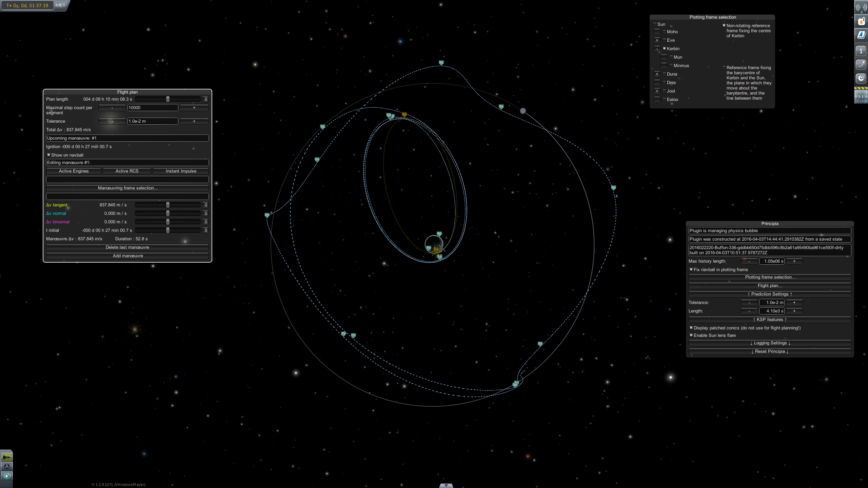
Task: Click Add manœuvre button
Action: 127,256
